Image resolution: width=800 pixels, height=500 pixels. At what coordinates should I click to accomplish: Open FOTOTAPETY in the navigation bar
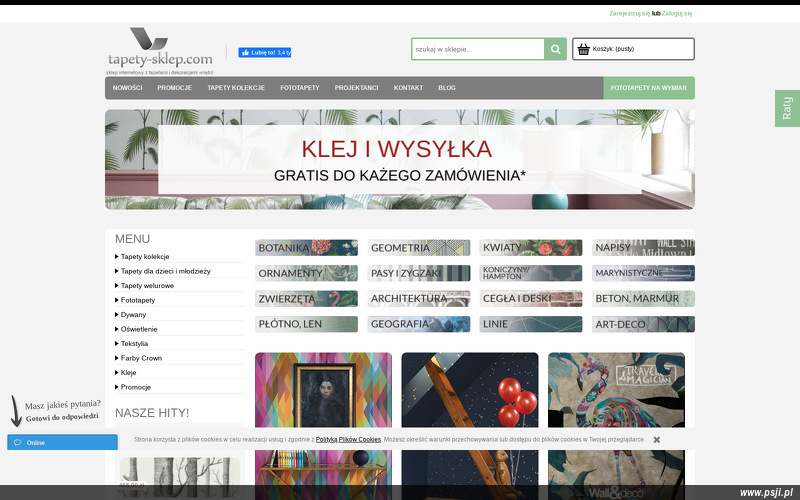pos(299,88)
